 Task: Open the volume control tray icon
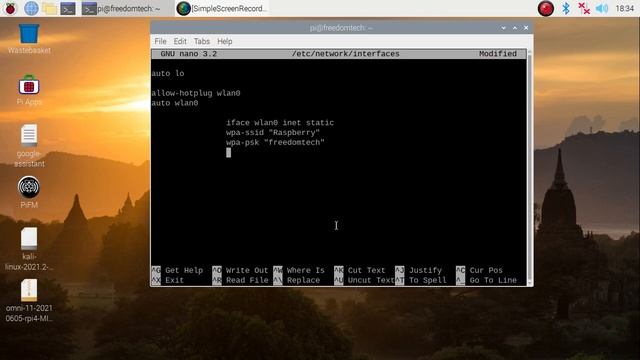point(602,8)
